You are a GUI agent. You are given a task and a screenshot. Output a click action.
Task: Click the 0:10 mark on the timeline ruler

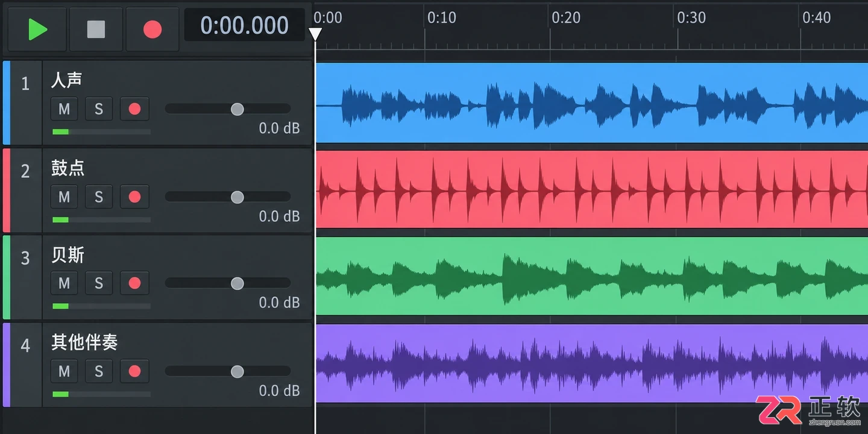(442, 17)
